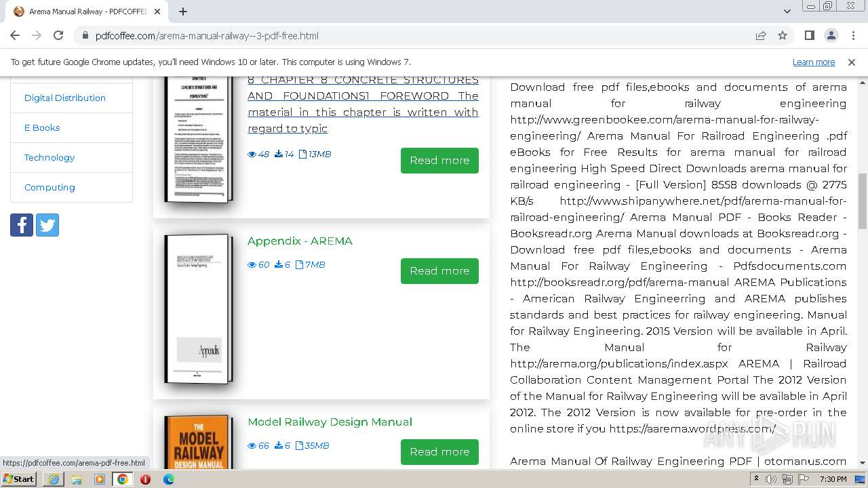
Task: Click Read more for Appendix - AREMA
Action: [x=439, y=271]
